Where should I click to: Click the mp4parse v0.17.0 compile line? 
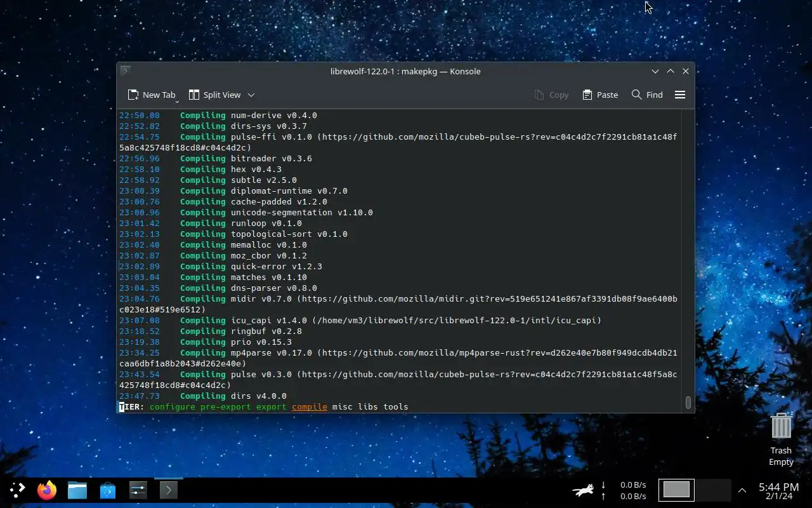coord(398,358)
